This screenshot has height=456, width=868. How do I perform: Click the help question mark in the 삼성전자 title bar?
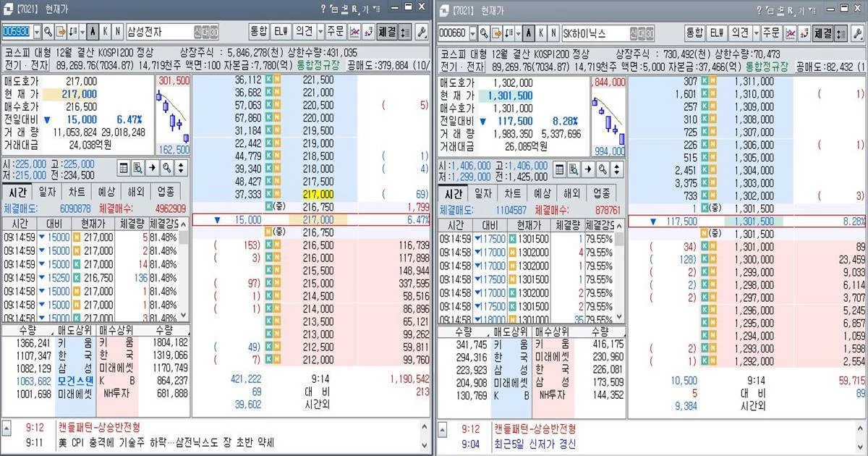[x=323, y=8]
